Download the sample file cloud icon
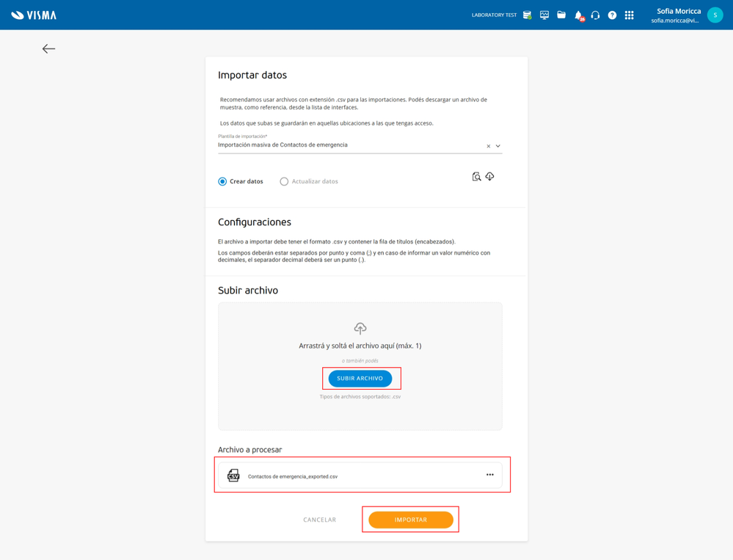 coord(490,176)
